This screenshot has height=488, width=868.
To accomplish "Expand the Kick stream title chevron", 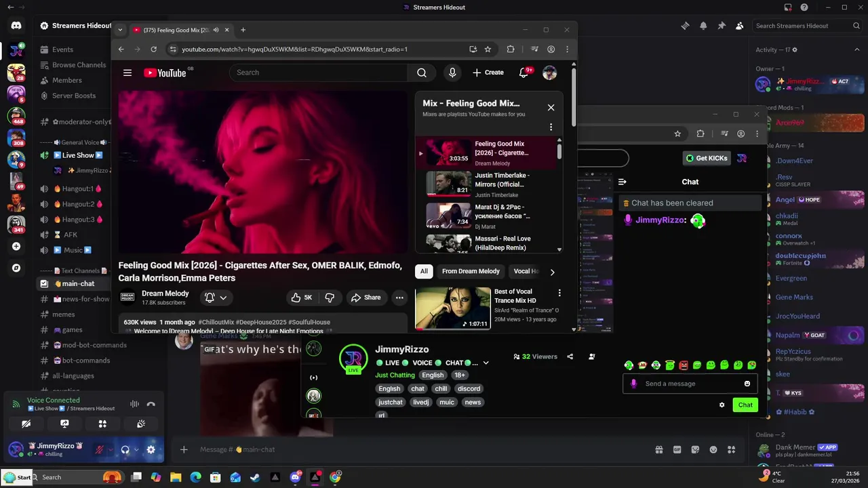I will (486, 363).
